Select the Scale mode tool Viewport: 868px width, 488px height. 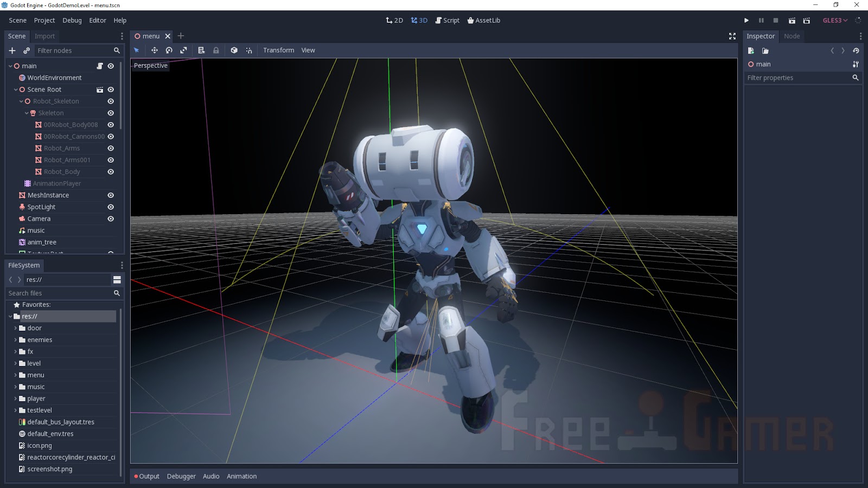184,50
